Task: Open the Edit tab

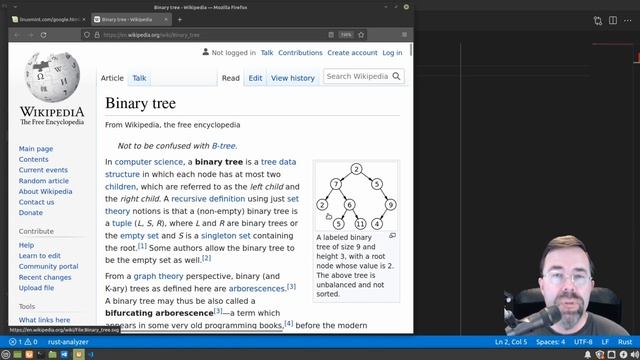Action: pyautogui.click(x=256, y=78)
